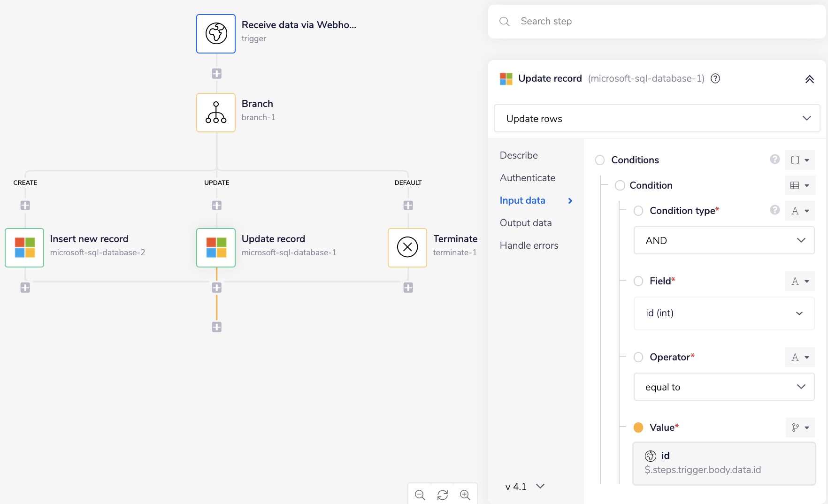Open the equal to operator dropdown

tap(724, 387)
